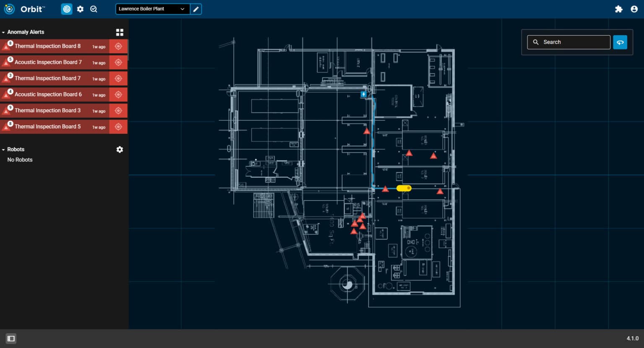Select the Orbit targeting tool in the top toolbar
This screenshot has width=644, height=348.
(x=67, y=9)
